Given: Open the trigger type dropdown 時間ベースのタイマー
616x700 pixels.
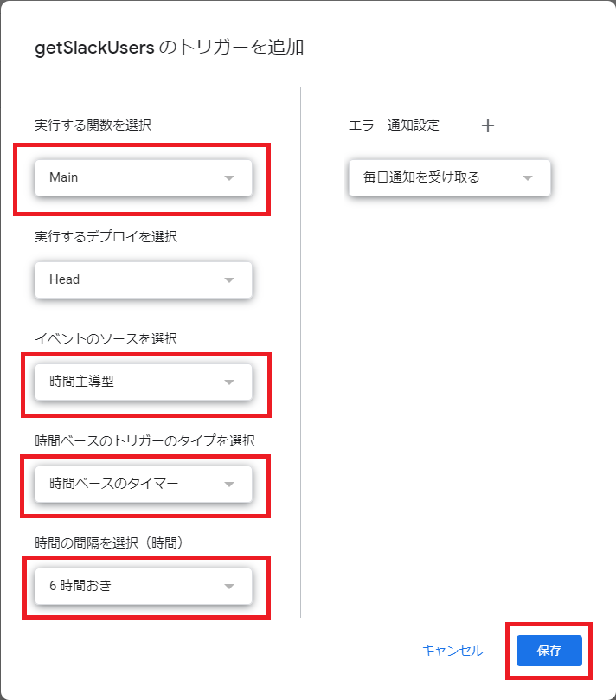Looking at the screenshot, I should (144, 485).
